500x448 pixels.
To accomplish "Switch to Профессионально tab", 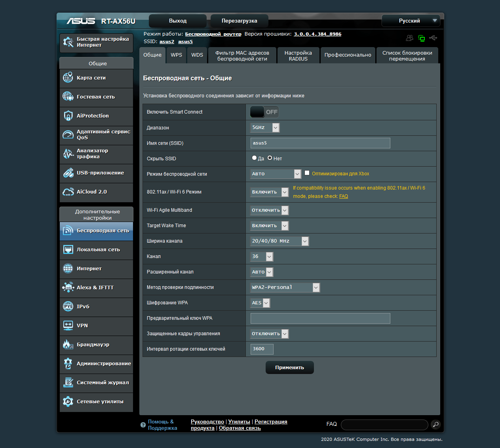I will click(x=348, y=55).
